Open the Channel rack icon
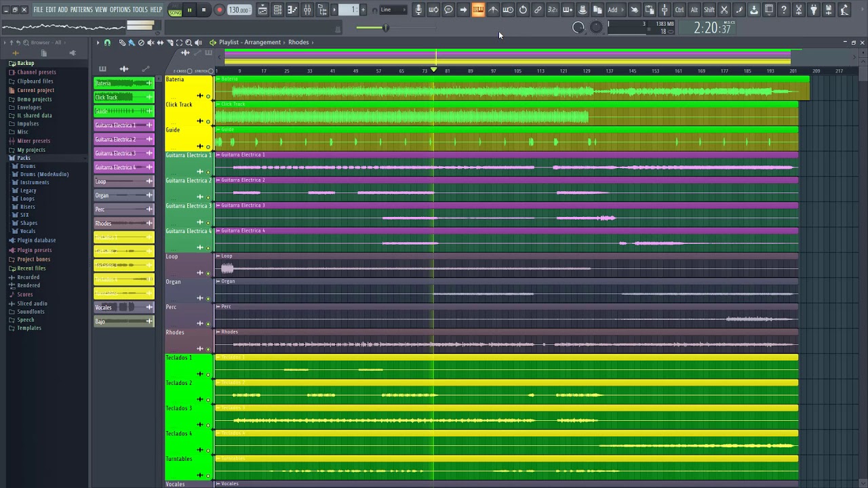The width and height of the screenshot is (868, 488). click(277, 9)
